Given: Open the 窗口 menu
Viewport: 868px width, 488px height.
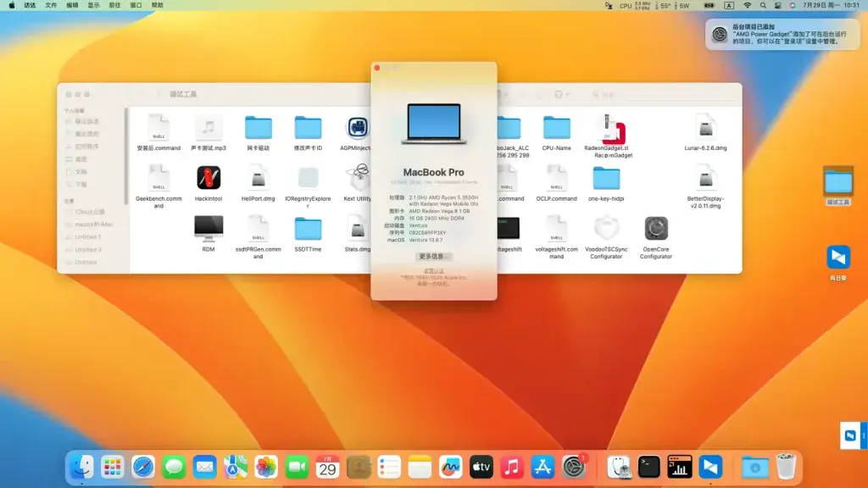Looking at the screenshot, I should pos(136,6).
